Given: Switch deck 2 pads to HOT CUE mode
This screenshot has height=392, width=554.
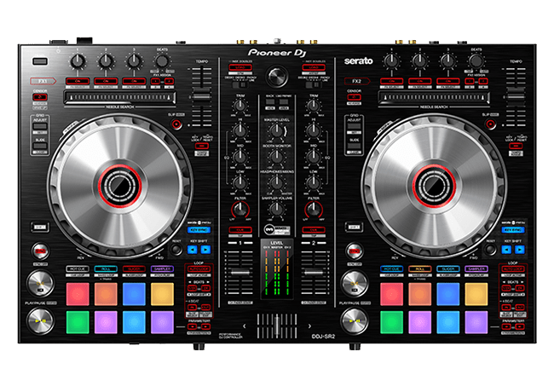Looking at the screenshot, I should pyautogui.click(x=391, y=269).
